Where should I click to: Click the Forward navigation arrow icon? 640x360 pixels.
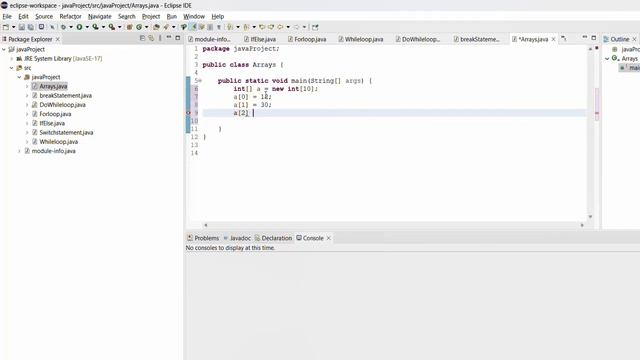pyautogui.click(x=296, y=27)
